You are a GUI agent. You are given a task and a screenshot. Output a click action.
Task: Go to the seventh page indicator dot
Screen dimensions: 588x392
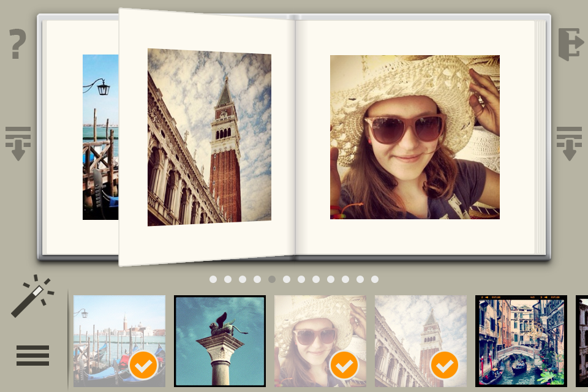301,279
